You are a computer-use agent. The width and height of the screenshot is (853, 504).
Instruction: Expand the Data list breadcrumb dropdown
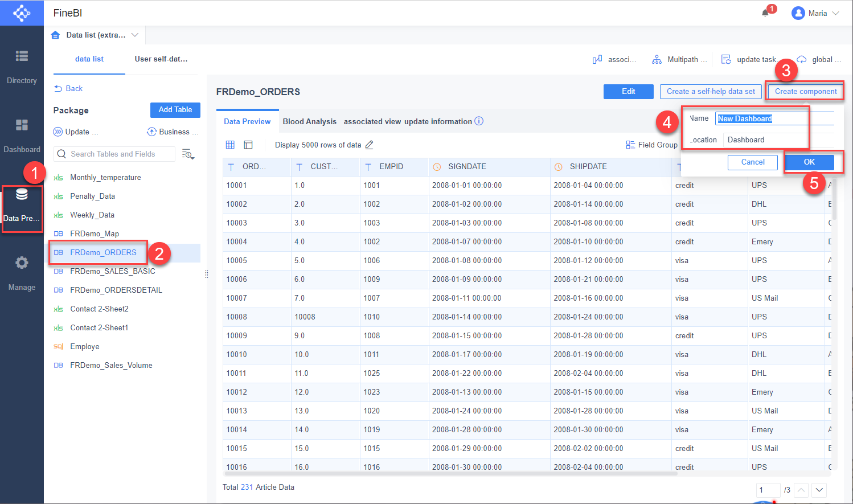pos(135,35)
